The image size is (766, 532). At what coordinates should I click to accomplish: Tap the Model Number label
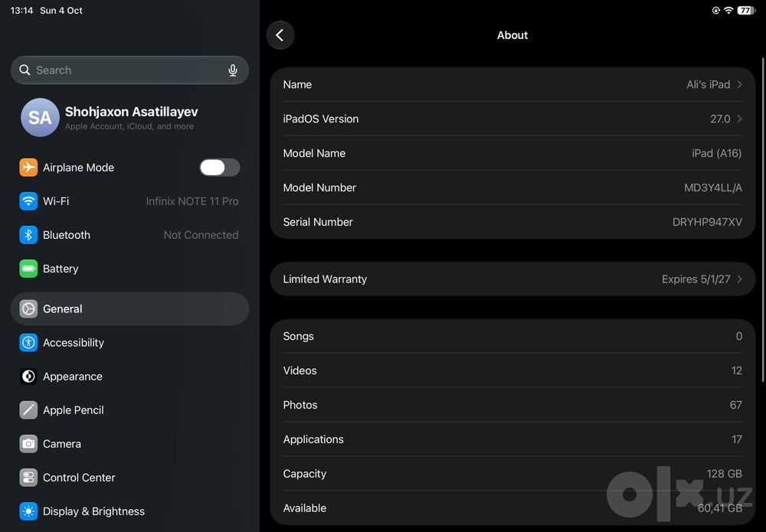[x=319, y=188]
